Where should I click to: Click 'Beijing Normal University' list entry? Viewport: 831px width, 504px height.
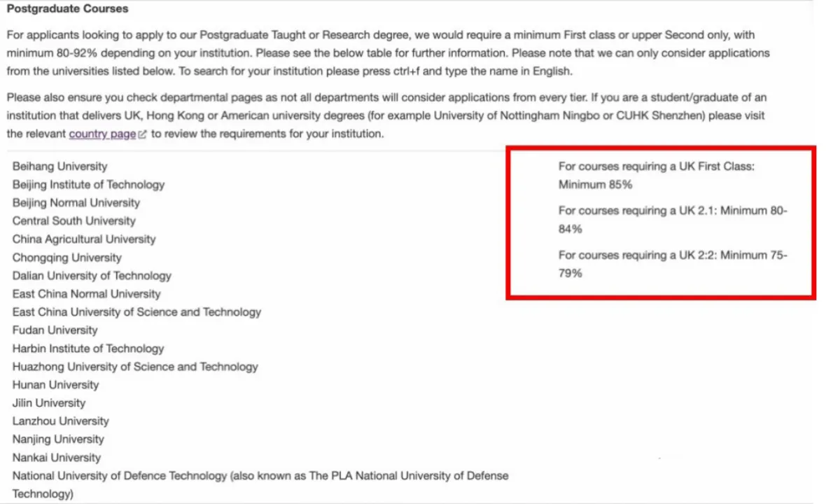[76, 203]
